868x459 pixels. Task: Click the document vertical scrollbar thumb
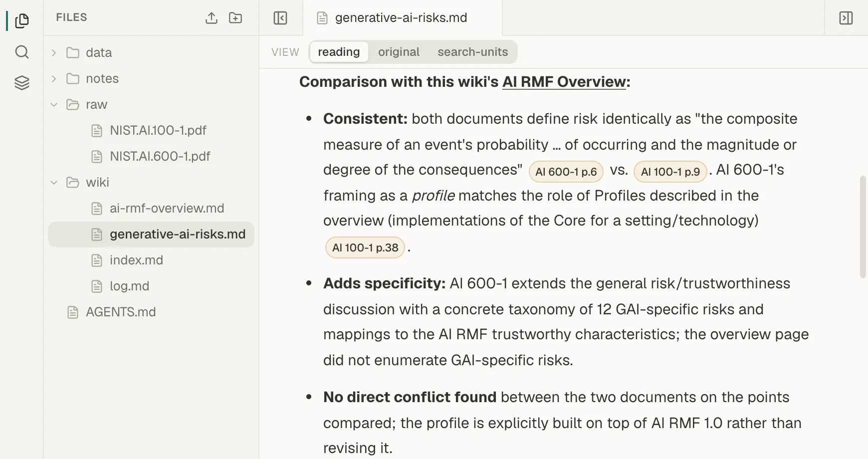click(x=863, y=227)
